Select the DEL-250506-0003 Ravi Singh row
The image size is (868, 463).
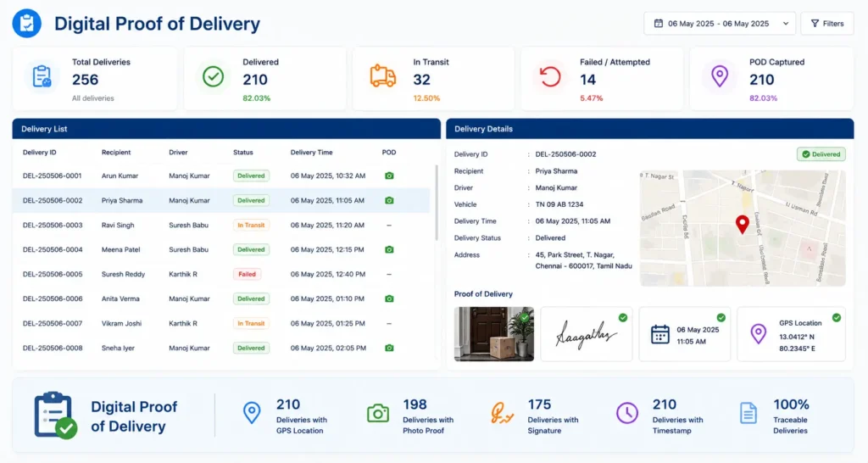pos(221,225)
